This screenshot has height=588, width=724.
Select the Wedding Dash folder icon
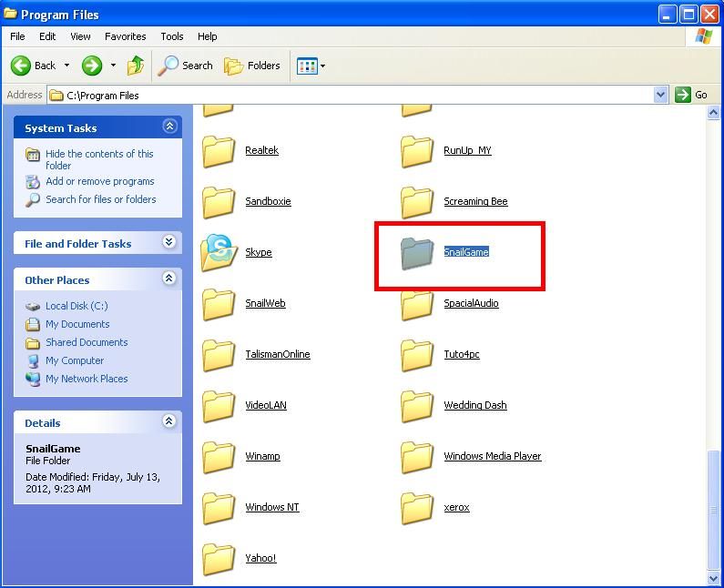[417, 406]
